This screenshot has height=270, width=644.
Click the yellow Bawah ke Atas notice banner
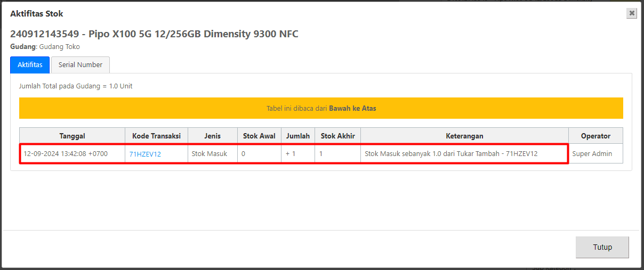pyautogui.click(x=321, y=108)
